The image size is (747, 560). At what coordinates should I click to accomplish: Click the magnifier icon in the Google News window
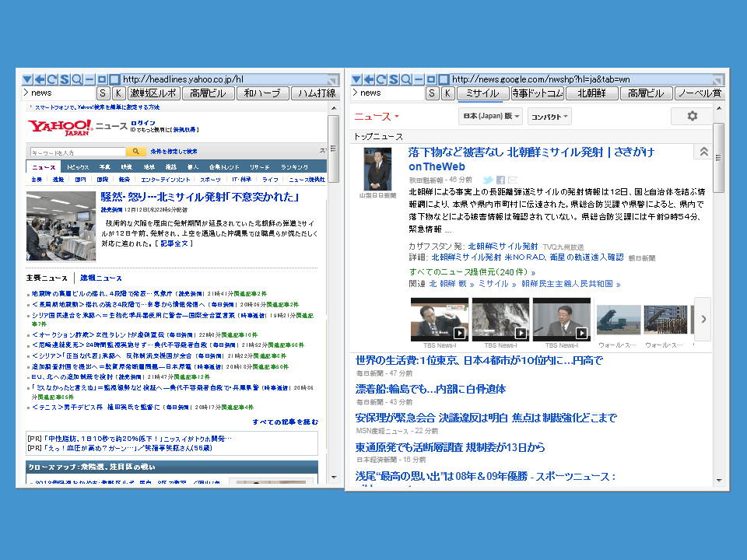[x=406, y=79]
